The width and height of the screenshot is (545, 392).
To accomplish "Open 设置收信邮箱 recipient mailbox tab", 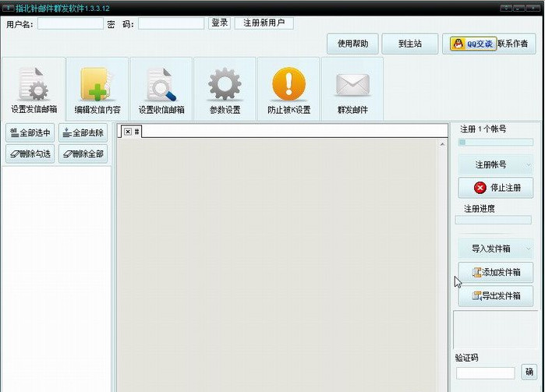I will [x=161, y=90].
